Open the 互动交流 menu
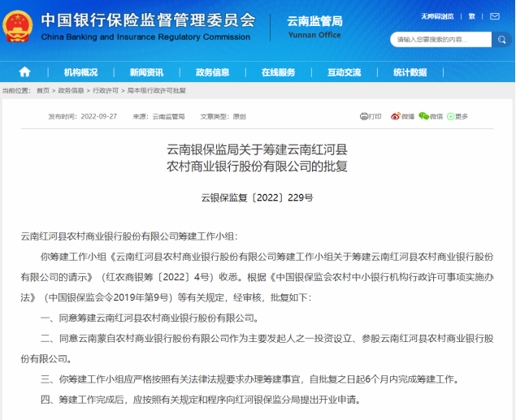516x420 pixels. point(344,72)
